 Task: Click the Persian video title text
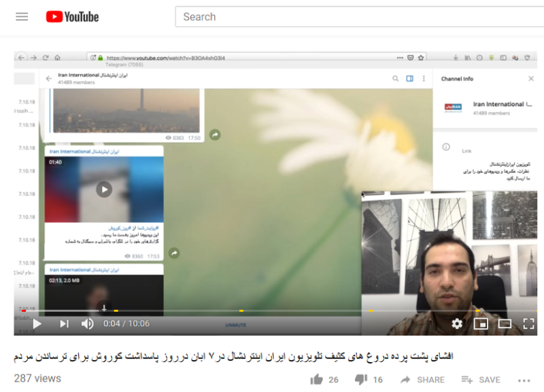[233, 356]
